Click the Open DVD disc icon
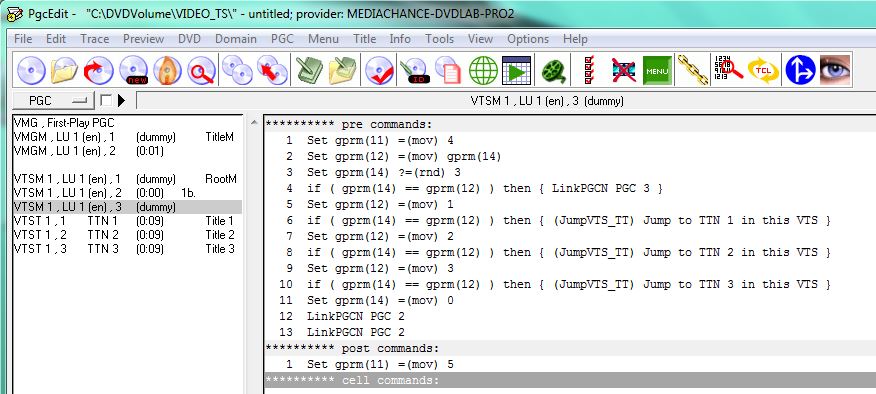 pyautogui.click(x=31, y=71)
